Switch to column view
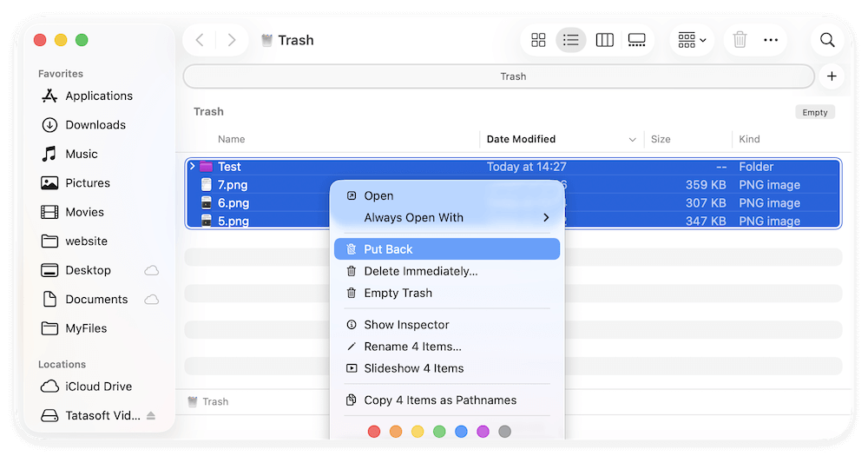Screen dimensions: 868x456 click(x=605, y=40)
